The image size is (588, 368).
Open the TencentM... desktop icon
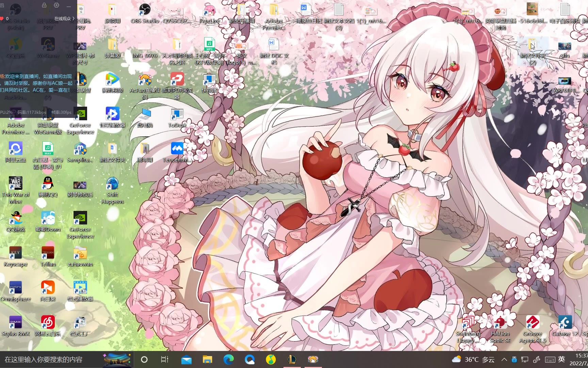(x=177, y=153)
